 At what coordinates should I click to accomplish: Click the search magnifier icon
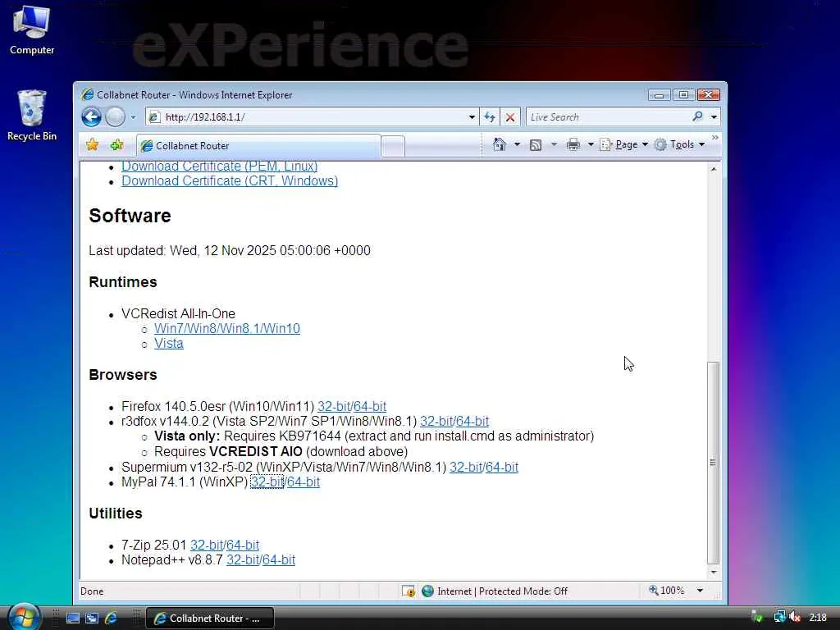697,116
